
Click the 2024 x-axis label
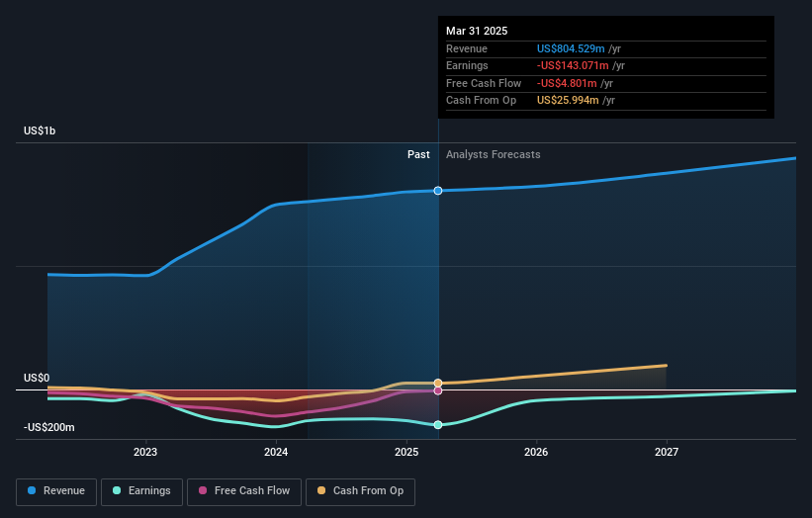(276, 452)
